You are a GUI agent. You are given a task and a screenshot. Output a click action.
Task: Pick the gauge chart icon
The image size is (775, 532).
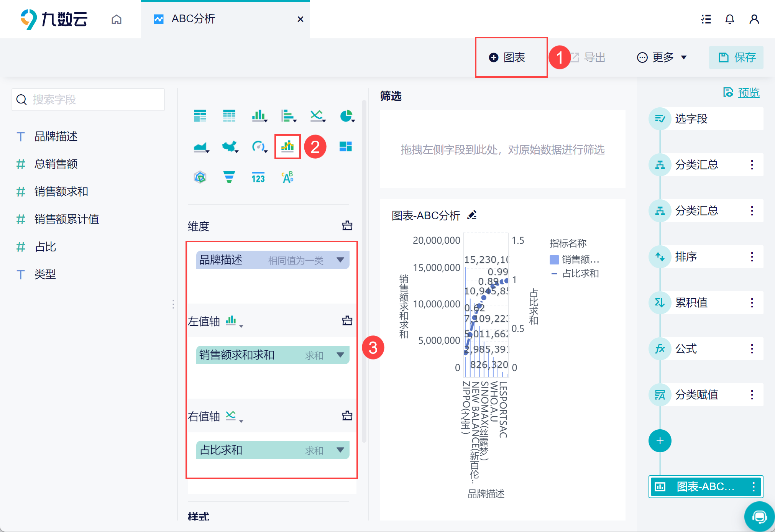[x=258, y=146]
